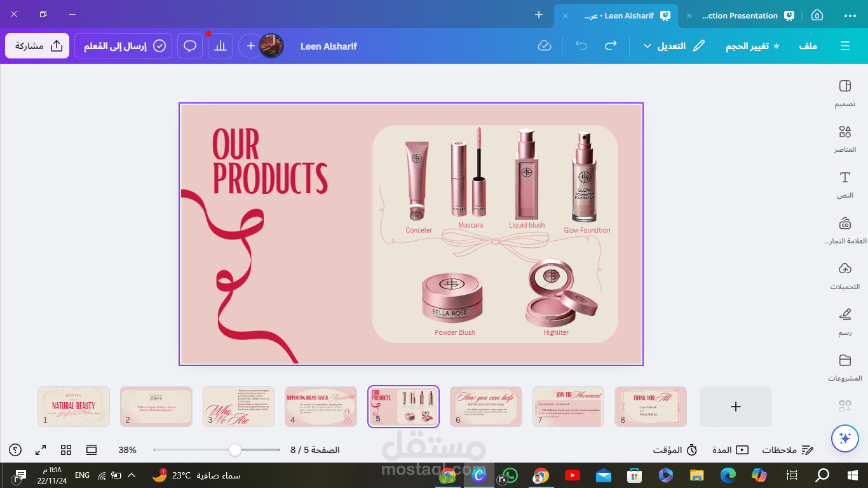Select page 1 thumbnail Natural Beauty
The width and height of the screenshot is (868, 488).
tap(74, 407)
